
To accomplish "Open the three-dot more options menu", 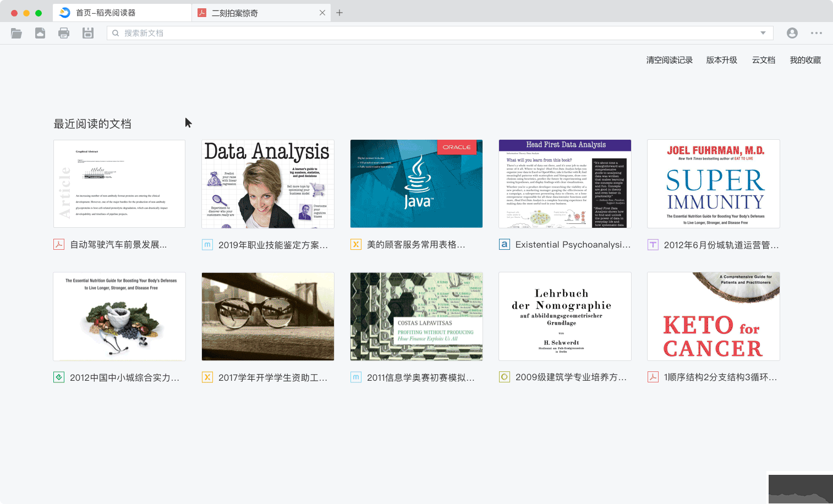I will click(x=816, y=33).
